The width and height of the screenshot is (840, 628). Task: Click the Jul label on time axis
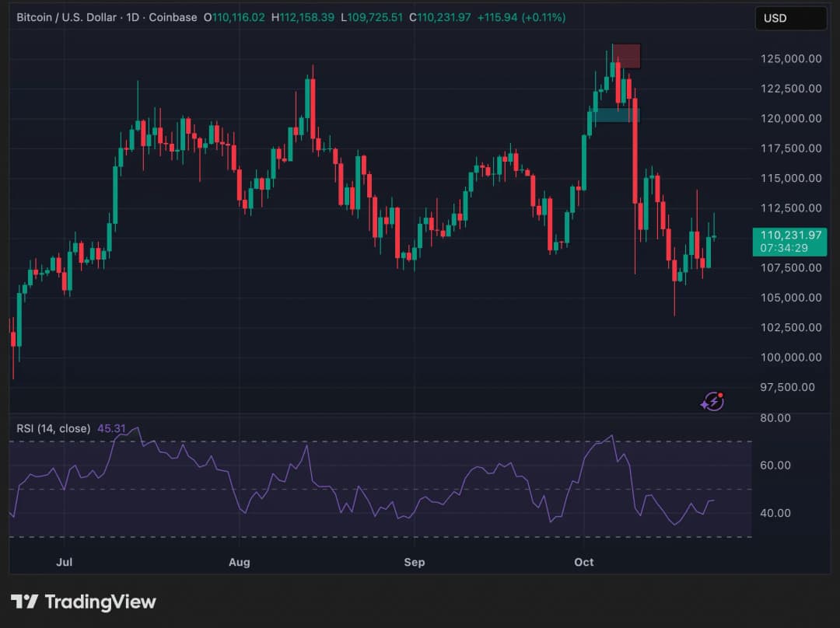65,562
